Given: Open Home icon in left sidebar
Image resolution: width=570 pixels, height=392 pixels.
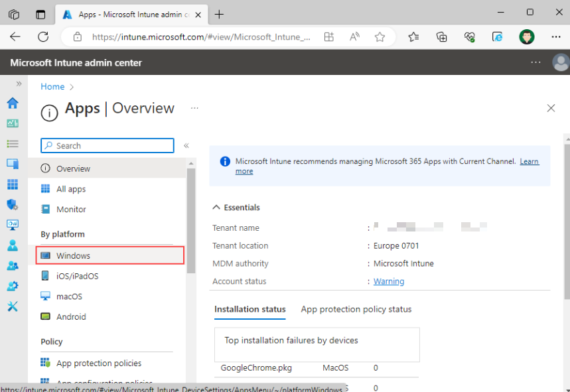Looking at the screenshot, I should coord(13,103).
